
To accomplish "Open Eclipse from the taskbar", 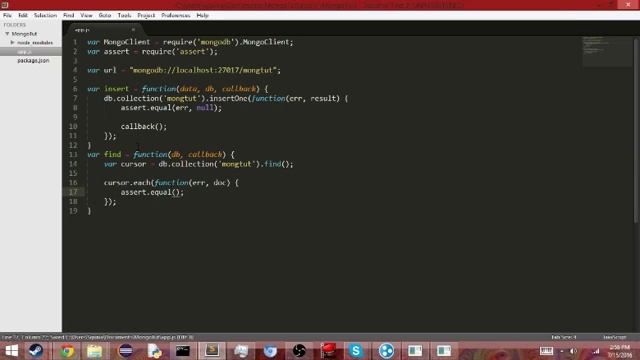I will (x=126, y=351).
